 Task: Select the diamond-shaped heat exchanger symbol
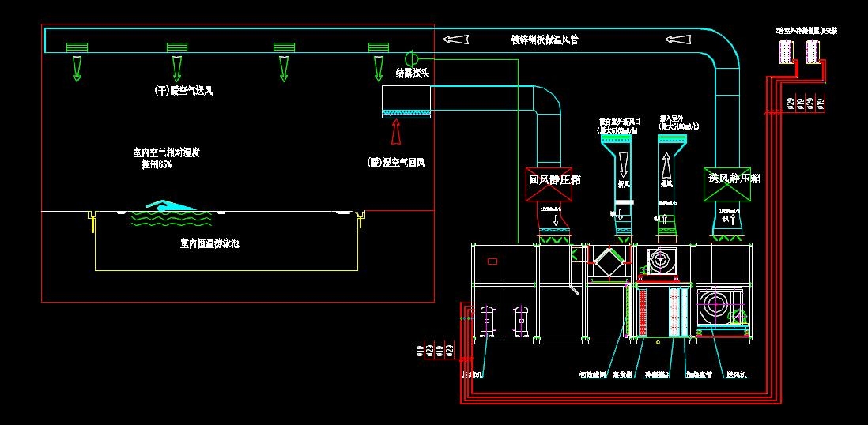click(x=606, y=261)
